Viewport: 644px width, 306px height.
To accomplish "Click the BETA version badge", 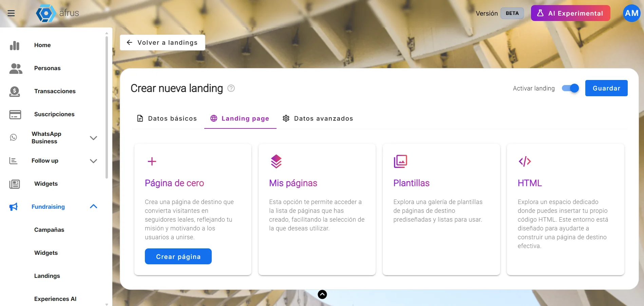I will click(512, 13).
